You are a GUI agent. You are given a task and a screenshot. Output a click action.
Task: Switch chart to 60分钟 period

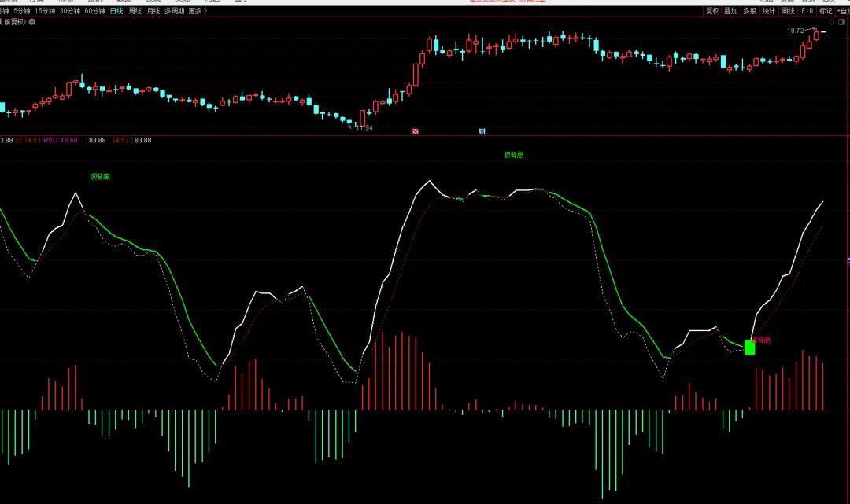click(94, 11)
